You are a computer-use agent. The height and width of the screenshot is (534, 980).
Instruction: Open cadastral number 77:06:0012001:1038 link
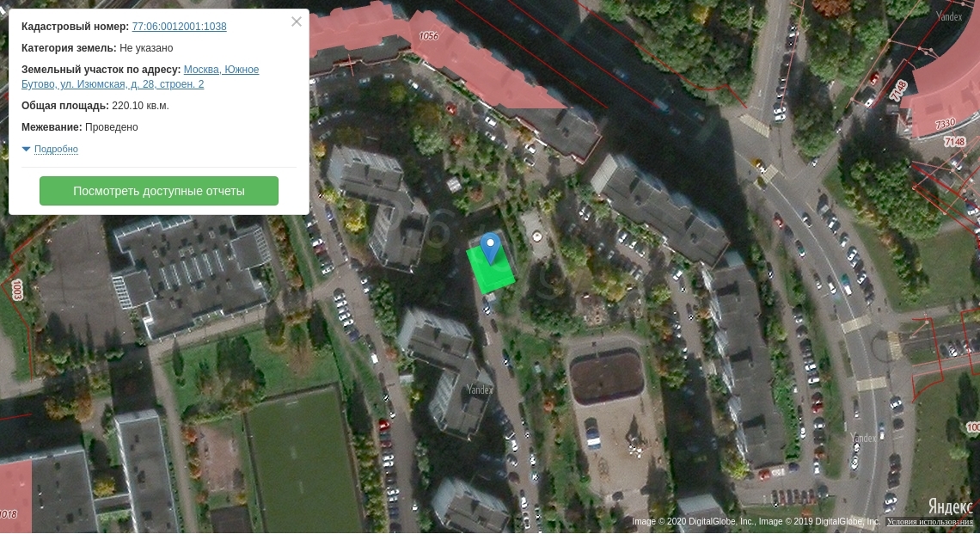point(179,27)
